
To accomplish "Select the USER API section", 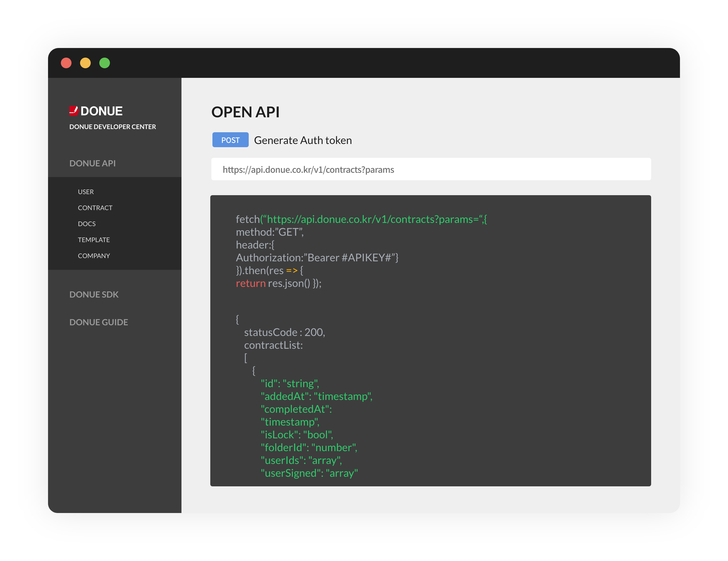I will pyautogui.click(x=86, y=191).
